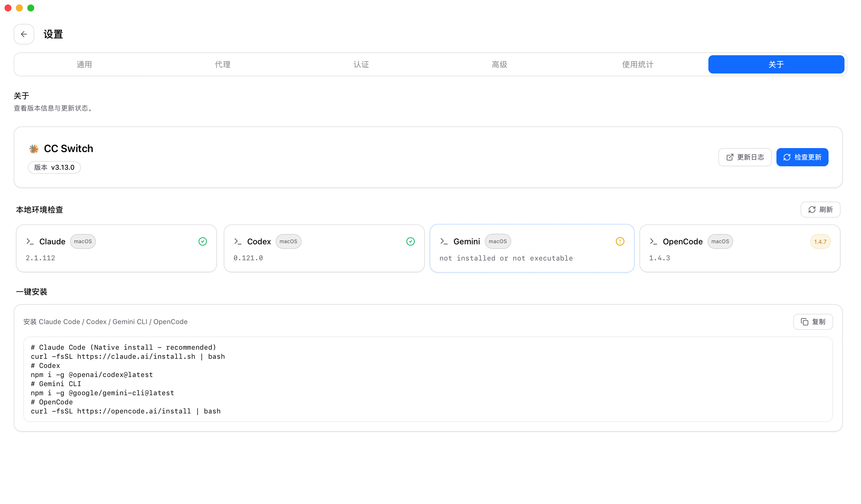Click Codex's green check status icon
The image size is (861, 504).
(x=410, y=241)
